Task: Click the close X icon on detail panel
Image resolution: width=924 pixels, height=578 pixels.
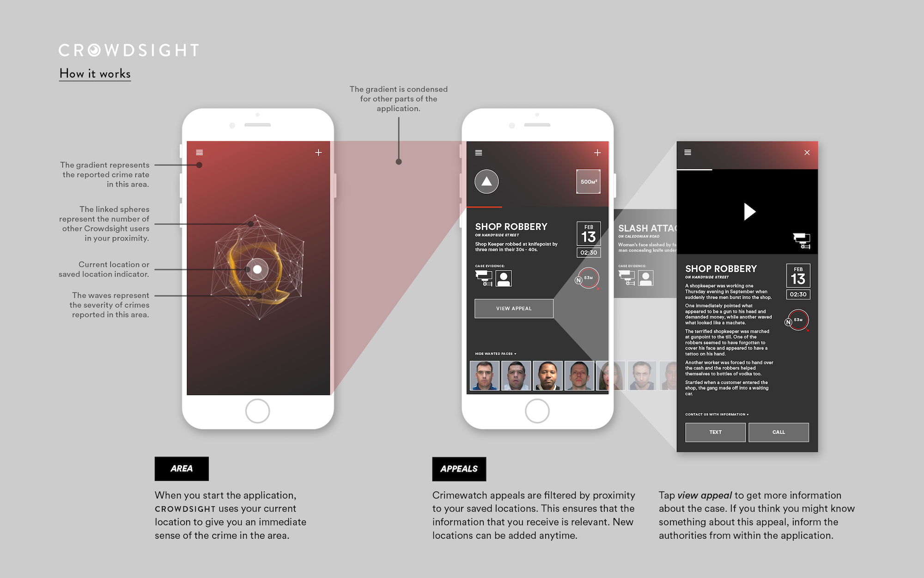Action: (x=808, y=154)
